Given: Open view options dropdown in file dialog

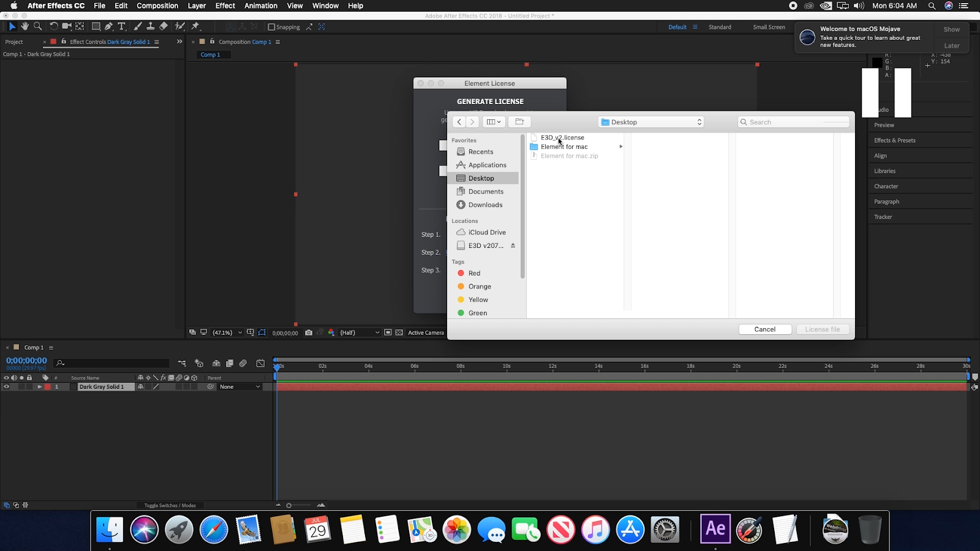Looking at the screenshot, I should tap(494, 122).
